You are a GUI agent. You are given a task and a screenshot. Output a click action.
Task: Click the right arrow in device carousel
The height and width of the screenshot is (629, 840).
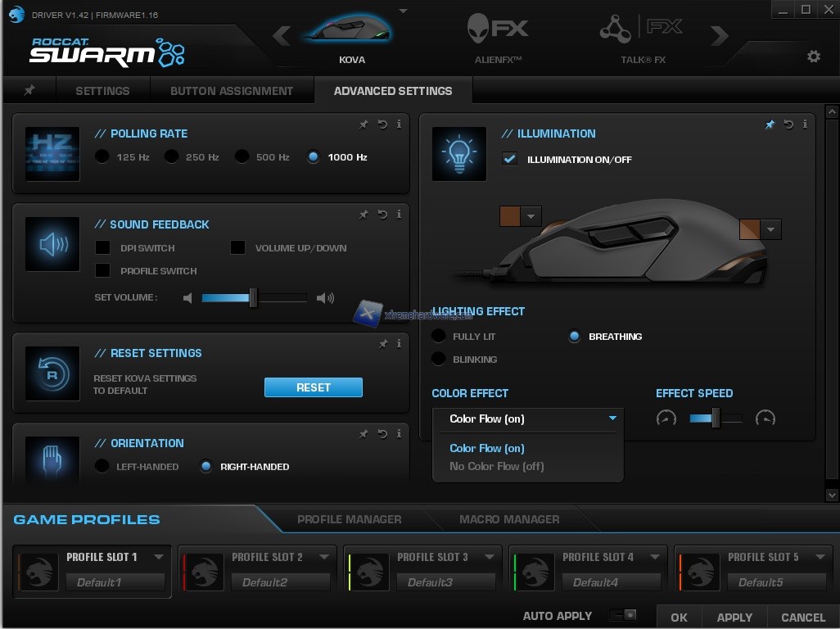pos(719,35)
